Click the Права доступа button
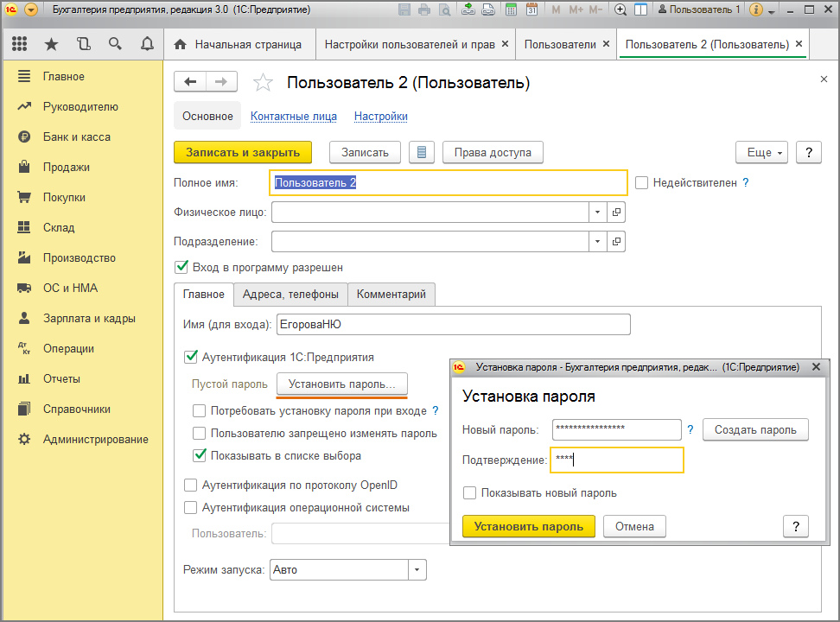This screenshot has height=622, width=840. pyautogui.click(x=493, y=152)
